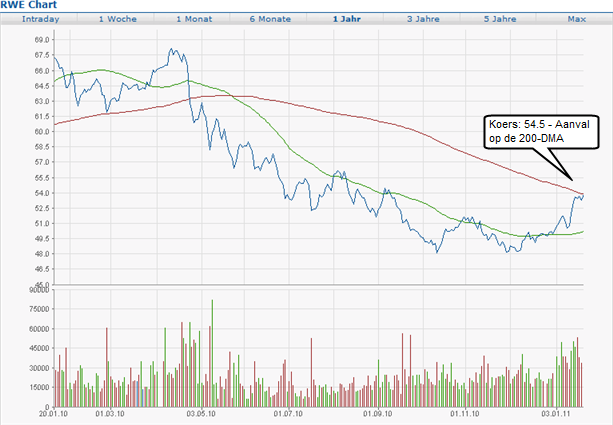
Task: Click the RWE Chart title
Action: point(29,5)
